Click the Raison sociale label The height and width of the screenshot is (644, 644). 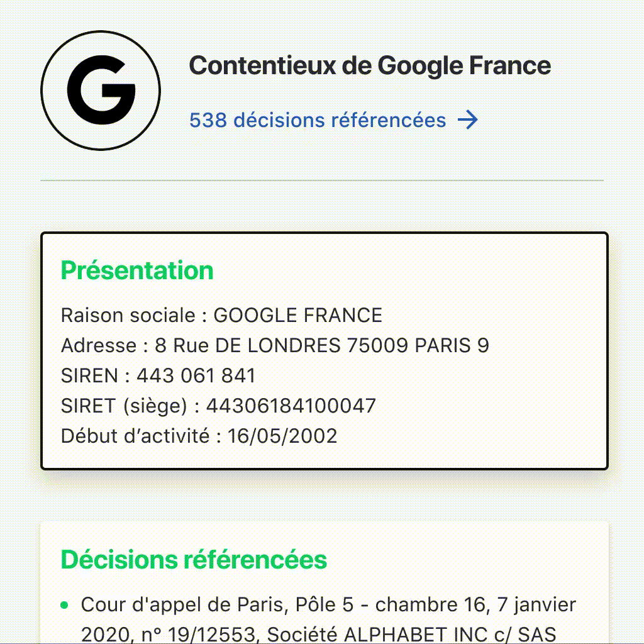[133, 315]
